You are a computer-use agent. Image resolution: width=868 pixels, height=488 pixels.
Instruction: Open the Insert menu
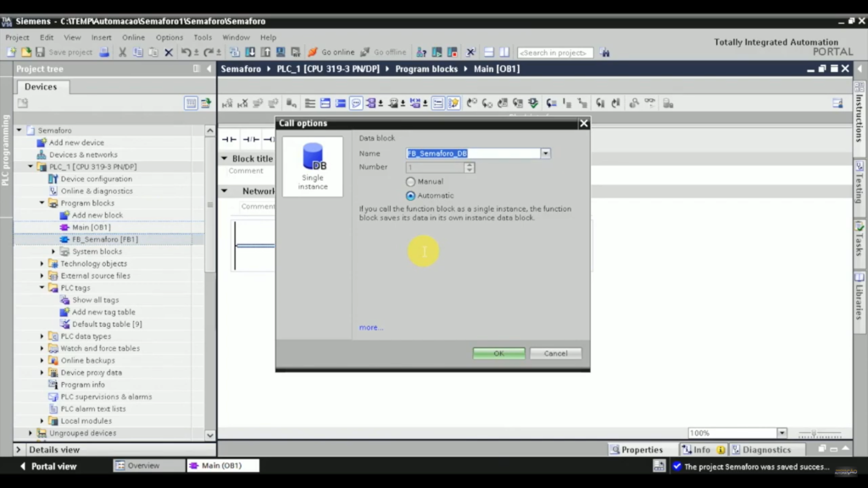102,37
